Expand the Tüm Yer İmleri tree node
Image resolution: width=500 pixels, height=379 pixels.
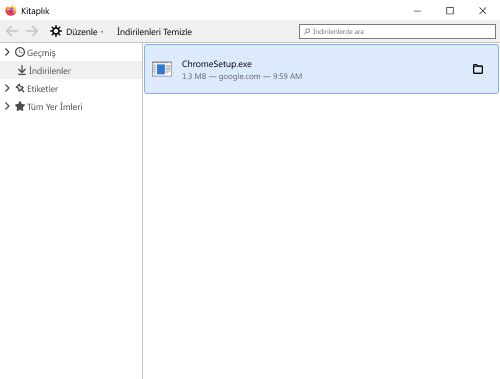click(7, 106)
